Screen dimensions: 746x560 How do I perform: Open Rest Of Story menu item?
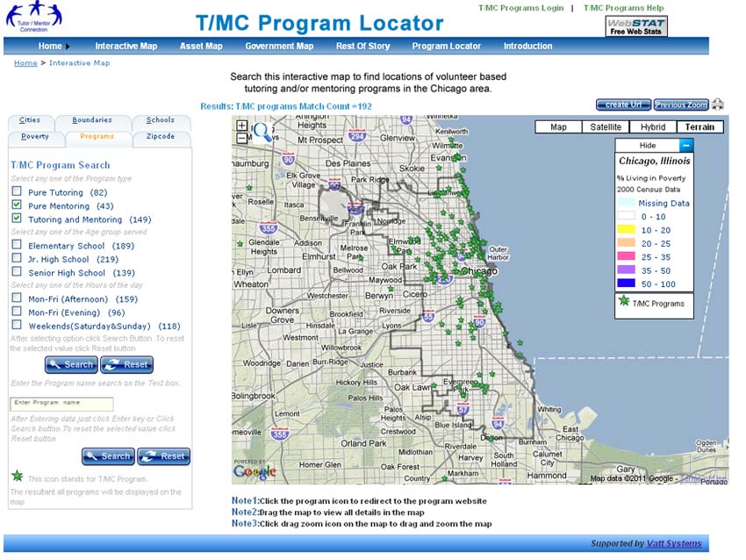click(x=363, y=47)
